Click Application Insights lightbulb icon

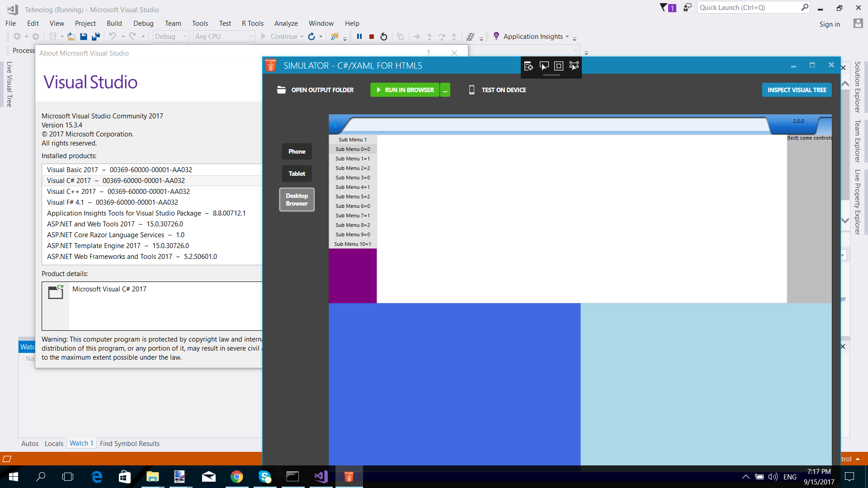tap(496, 36)
